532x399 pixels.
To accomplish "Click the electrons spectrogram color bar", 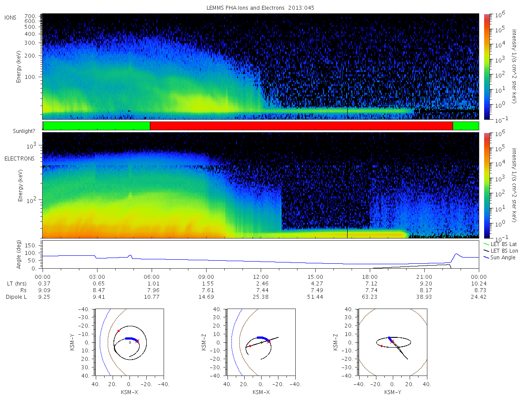I will pyautogui.click(x=486, y=185).
